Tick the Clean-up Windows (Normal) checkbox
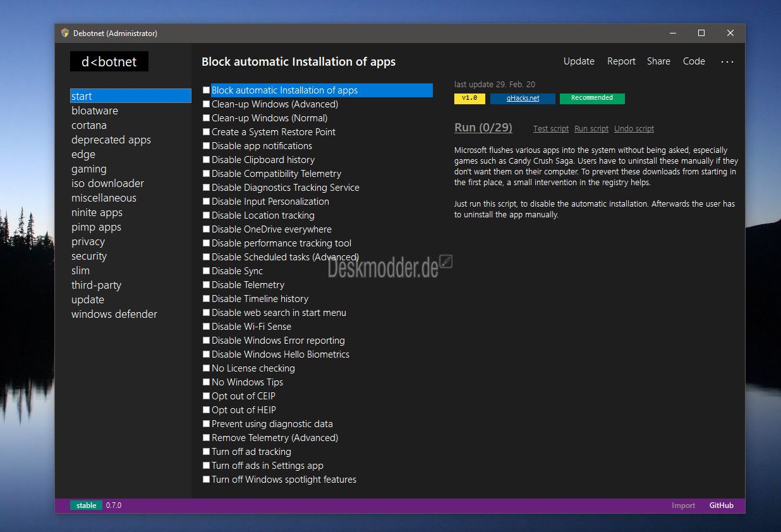 206,118
